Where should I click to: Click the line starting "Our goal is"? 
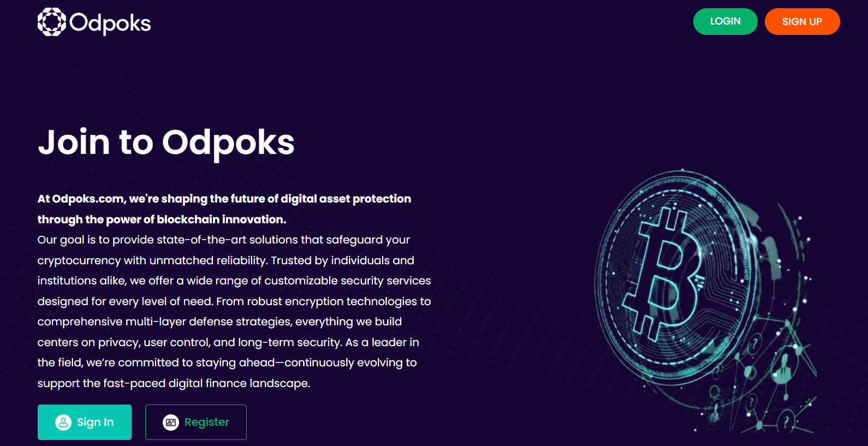click(223, 240)
